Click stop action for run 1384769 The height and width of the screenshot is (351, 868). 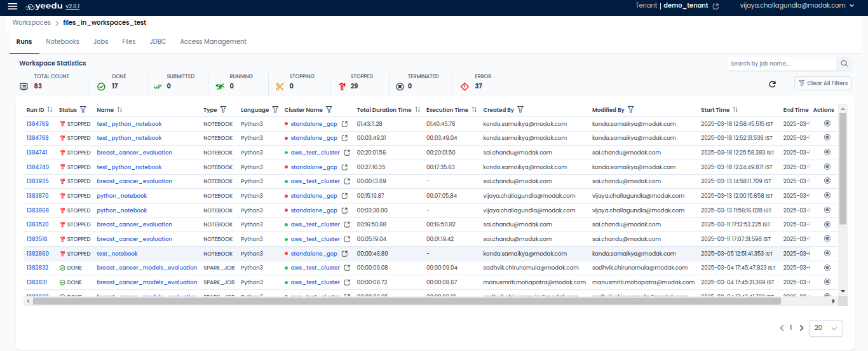click(x=827, y=124)
